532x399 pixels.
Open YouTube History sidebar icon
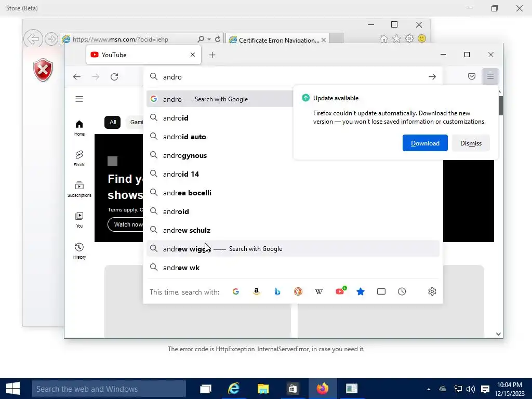click(79, 251)
